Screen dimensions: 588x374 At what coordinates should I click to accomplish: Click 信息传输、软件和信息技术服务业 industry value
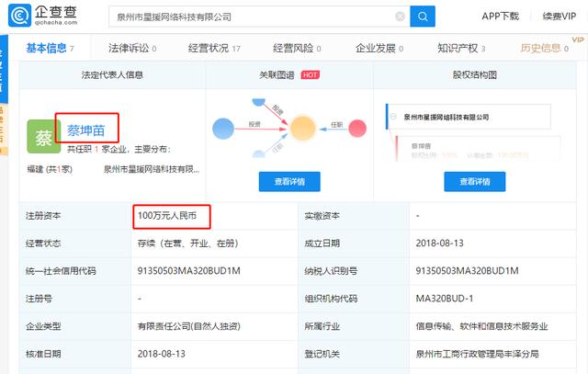pyautogui.click(x=481, y=326)
